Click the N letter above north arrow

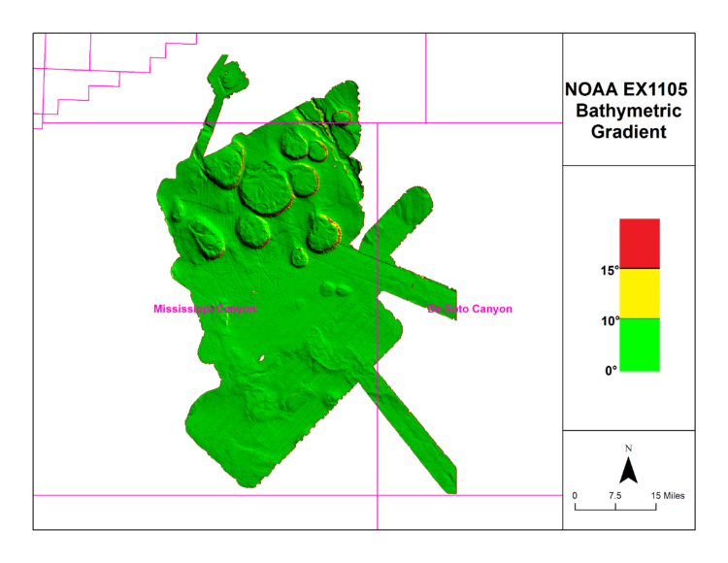pyautogui.click(x=628, y=448)
